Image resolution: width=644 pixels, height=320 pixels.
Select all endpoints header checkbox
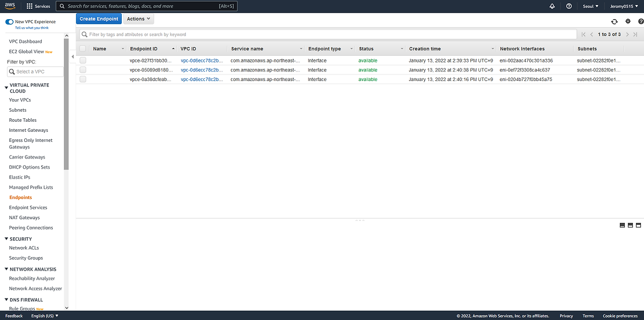coord(83,49)
